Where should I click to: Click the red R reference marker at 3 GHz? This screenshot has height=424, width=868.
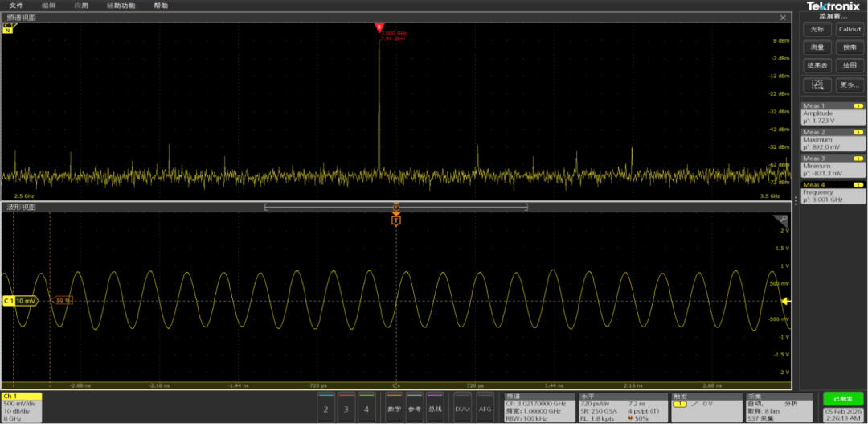[x=379, y=27]
